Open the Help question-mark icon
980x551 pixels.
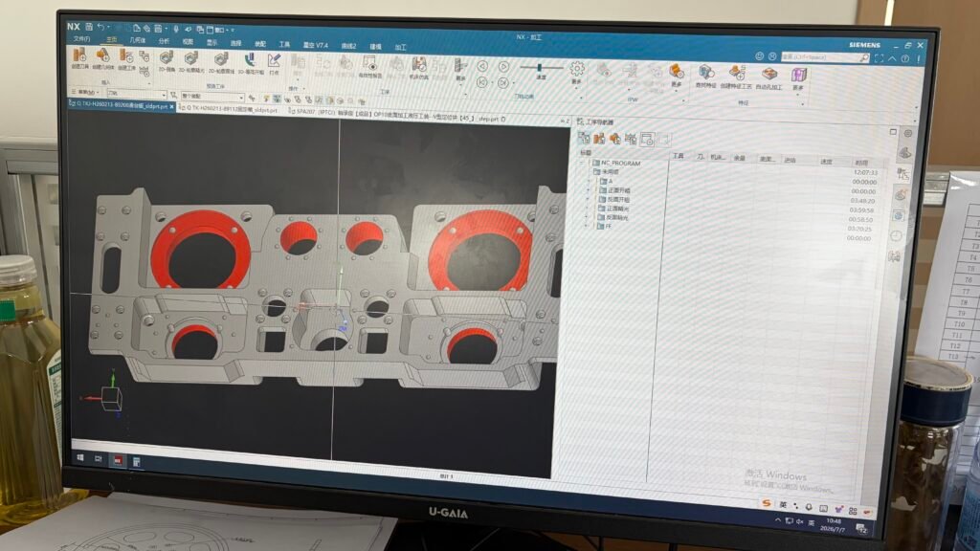tap(905, 58)
